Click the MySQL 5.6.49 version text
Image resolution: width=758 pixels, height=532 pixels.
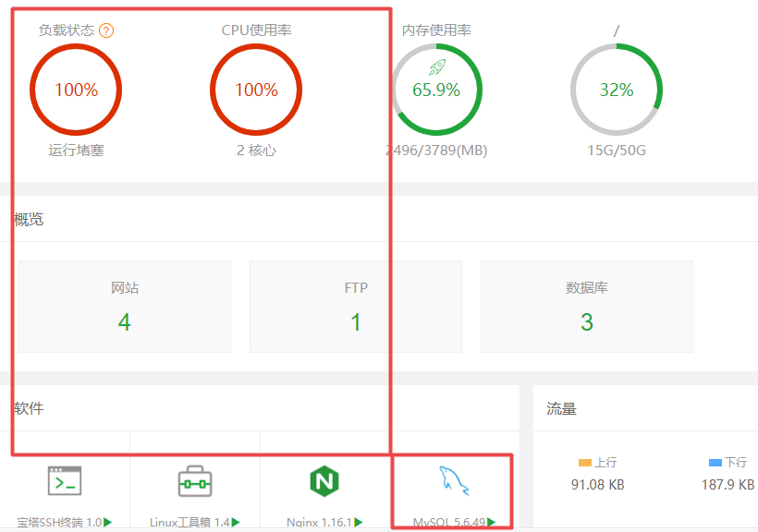click(x=450, y=523)
